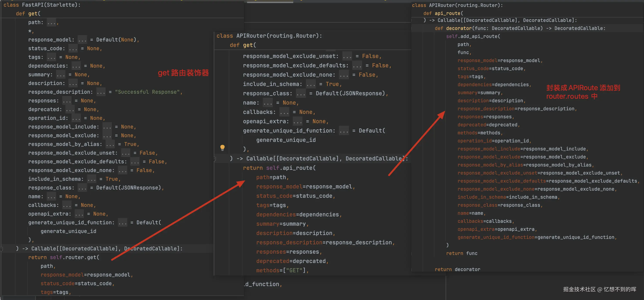Expand folded annotation of operation_id parameter
644x300 pixels.
[x=76, y=118]
